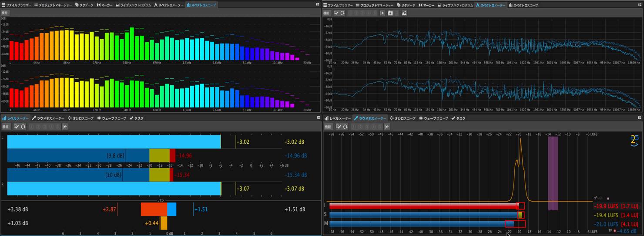Switch to マーカー tab in the upper-left panel
This screenshot has height=236, width=644.
coord(104,5)
